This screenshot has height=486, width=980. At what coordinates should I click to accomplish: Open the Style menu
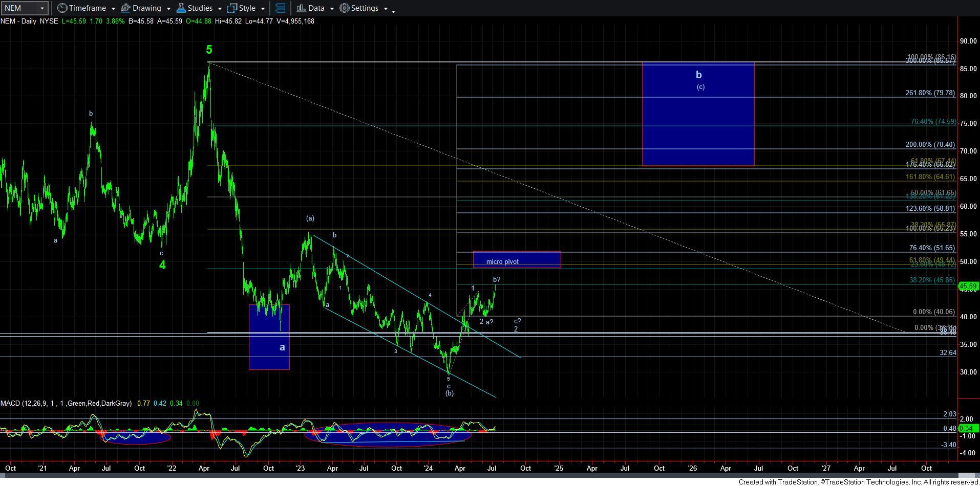tap(247, 8)
